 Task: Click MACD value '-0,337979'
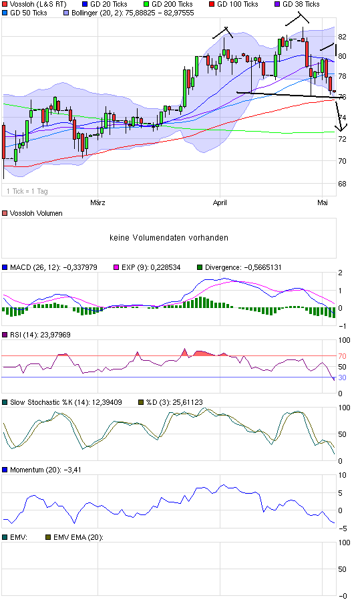coord(79,267)
